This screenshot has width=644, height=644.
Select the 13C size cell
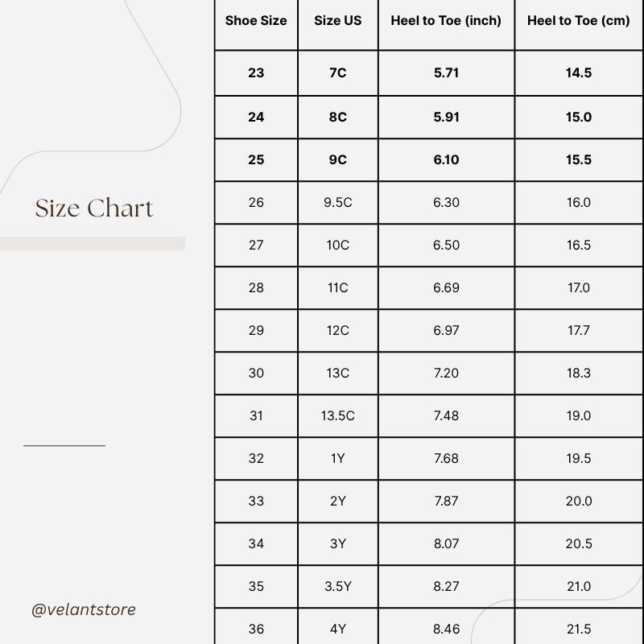point(338,373)
